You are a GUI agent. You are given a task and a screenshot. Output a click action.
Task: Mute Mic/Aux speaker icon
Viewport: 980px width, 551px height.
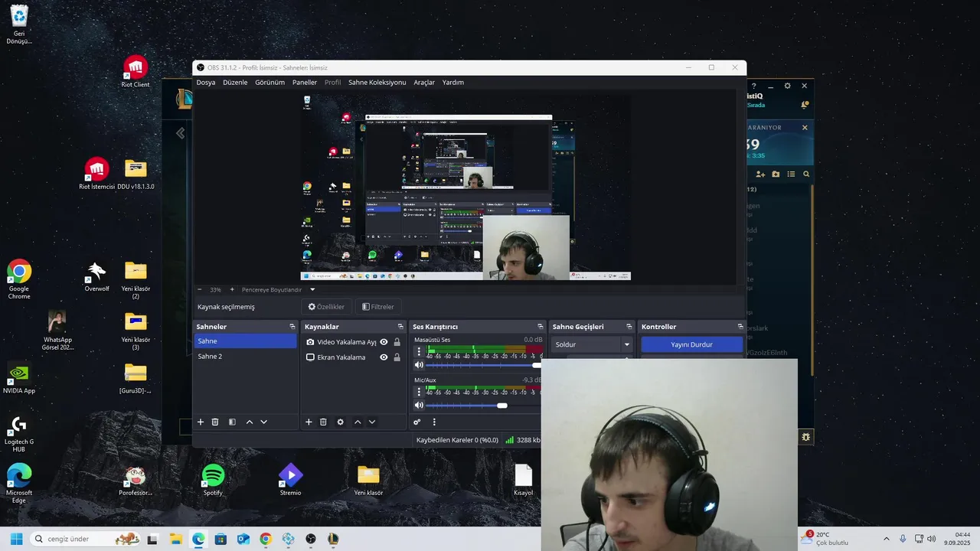[419, 406]
